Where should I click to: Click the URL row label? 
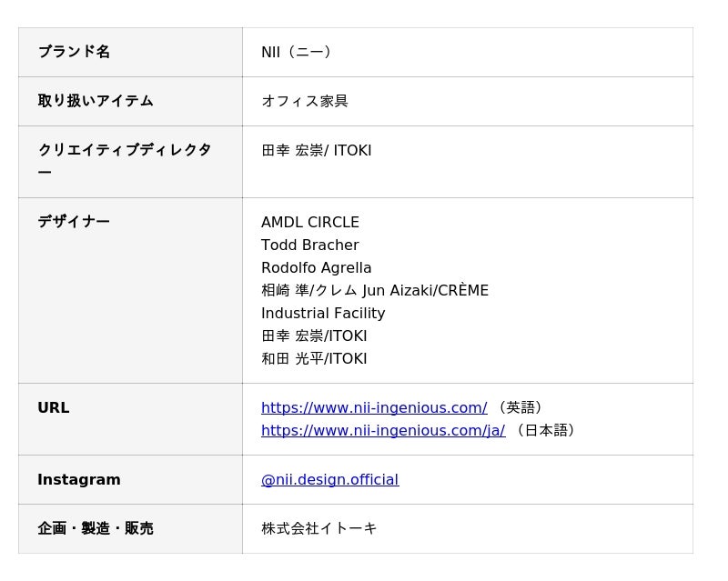pyautogui.click(x=54, y=407)
